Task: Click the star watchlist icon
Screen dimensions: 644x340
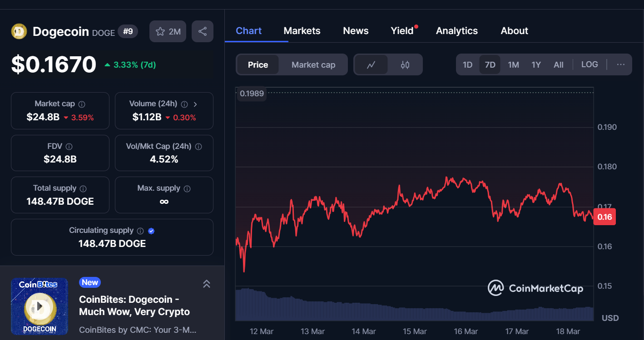Action: 160,31
